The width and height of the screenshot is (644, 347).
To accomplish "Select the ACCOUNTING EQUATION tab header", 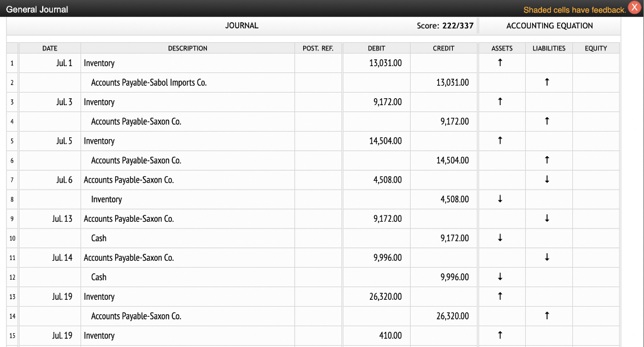I will 550,25.
